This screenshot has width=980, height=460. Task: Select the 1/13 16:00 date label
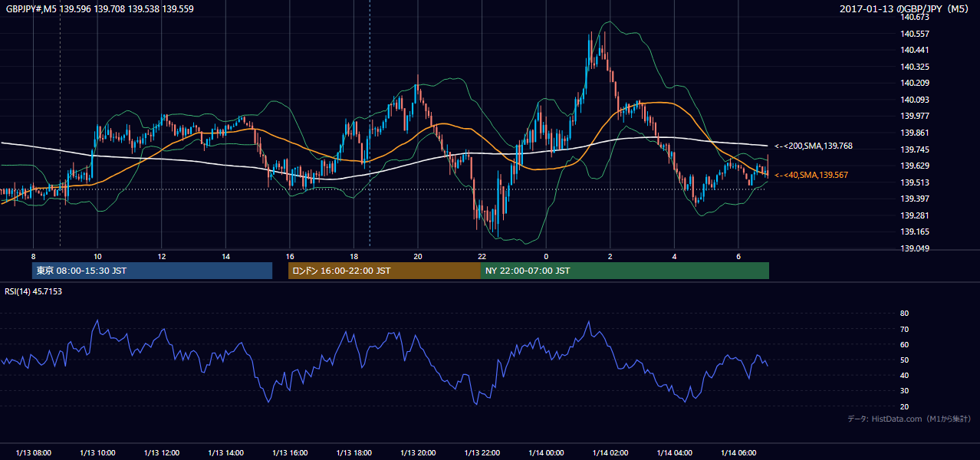pyautogui.click(x=290, y=452)
